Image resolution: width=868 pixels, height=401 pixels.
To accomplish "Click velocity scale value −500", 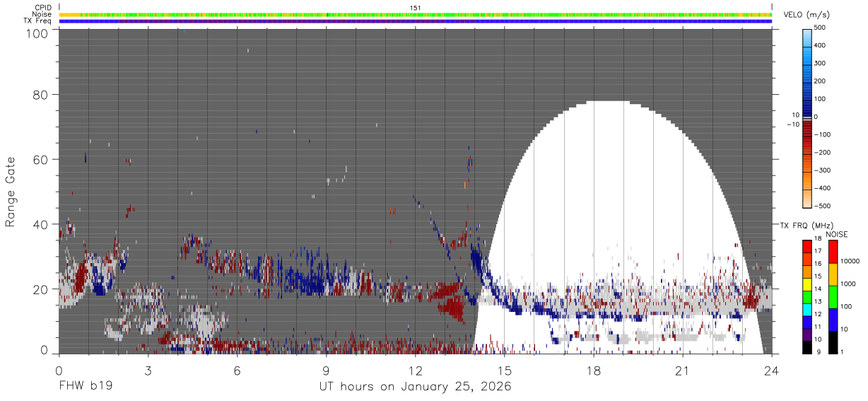I will [x=822, y=206].
